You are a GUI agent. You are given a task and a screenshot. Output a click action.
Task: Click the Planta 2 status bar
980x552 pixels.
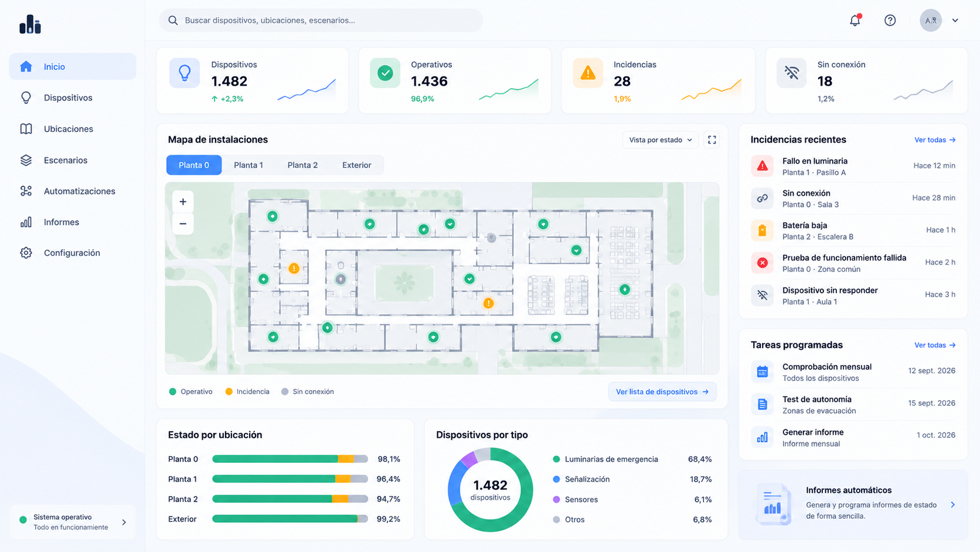(x=290, y=499)
